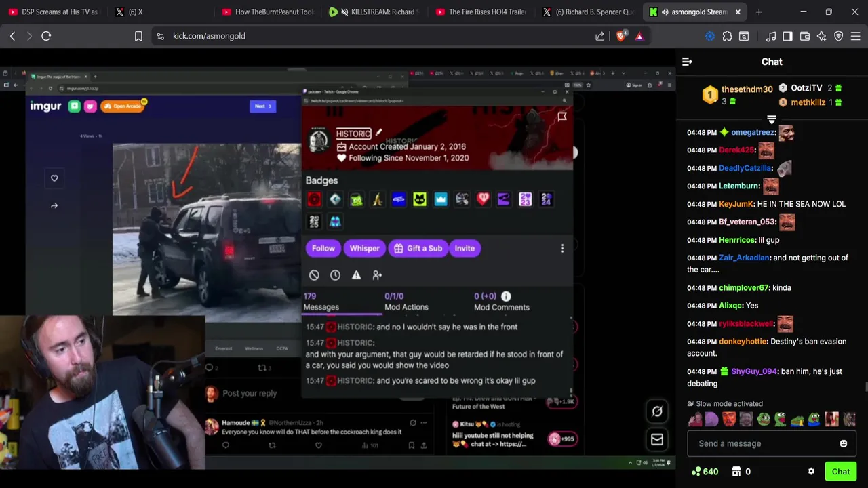The image size is (868, 488).
Task: Switch to Richard B. Spencer Quote tab
Action: pos(589,12)
